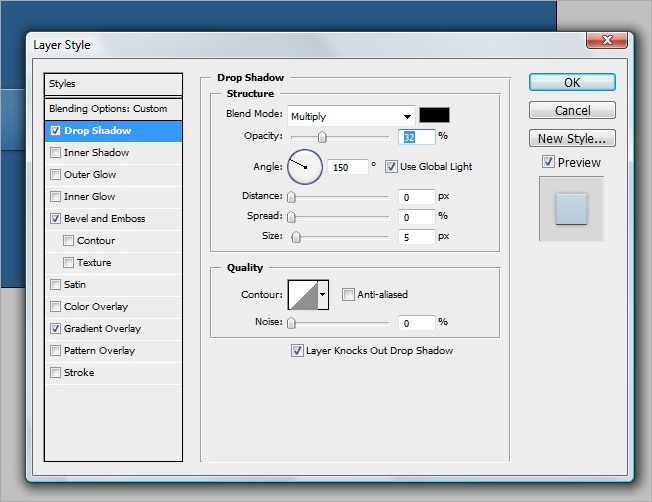Toggle Layer Knocks Out Drop Shadow
Screen dimensions: 652x502
pyautogui.click(x=297, y=351)
